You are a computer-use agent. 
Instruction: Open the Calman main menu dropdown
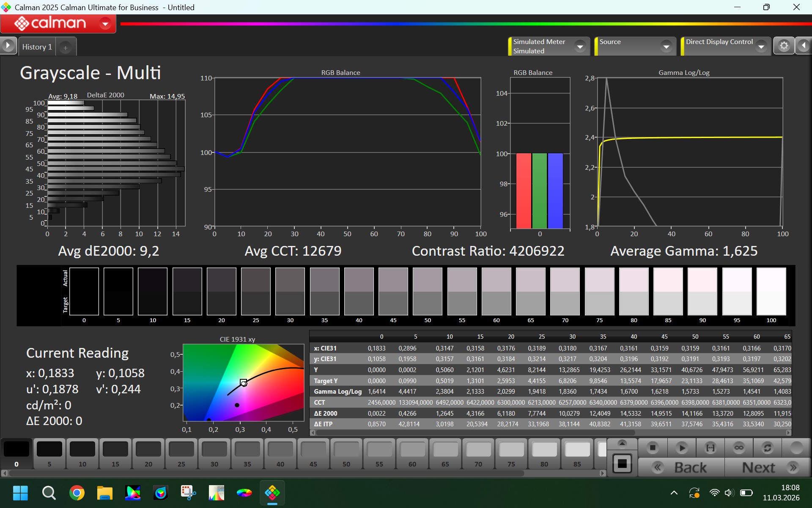(x=105, y=24)
